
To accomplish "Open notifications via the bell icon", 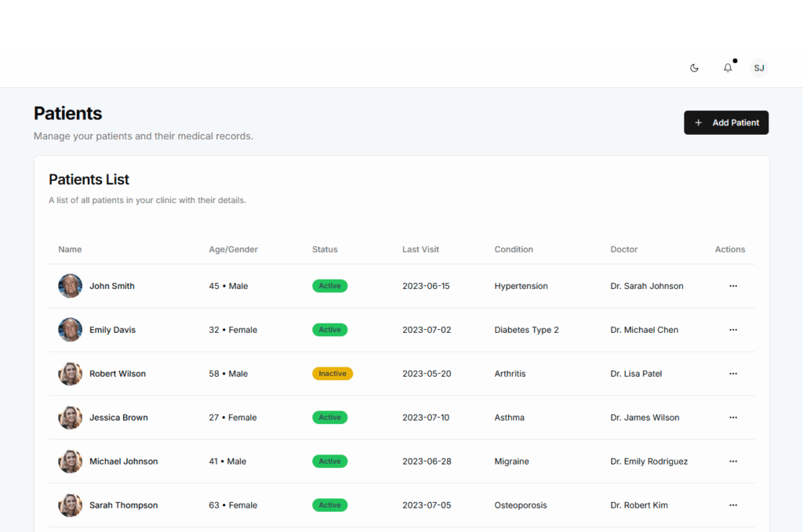I will click(728, 68).
